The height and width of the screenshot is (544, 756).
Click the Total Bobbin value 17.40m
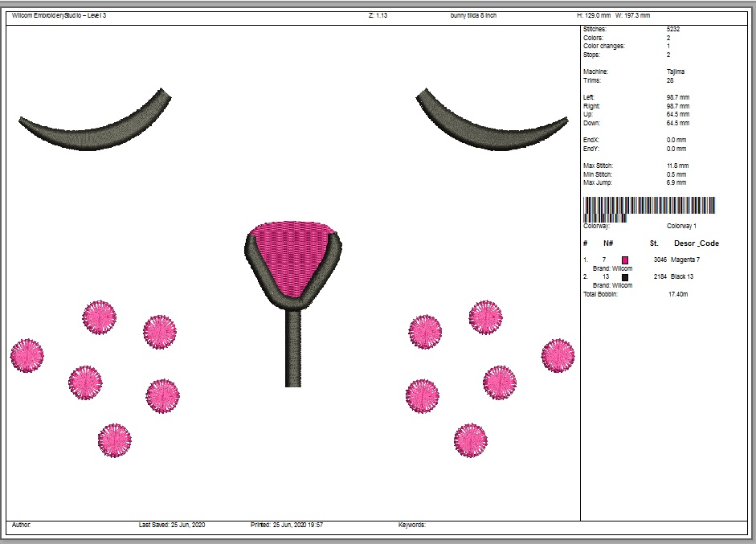point(678,294)
